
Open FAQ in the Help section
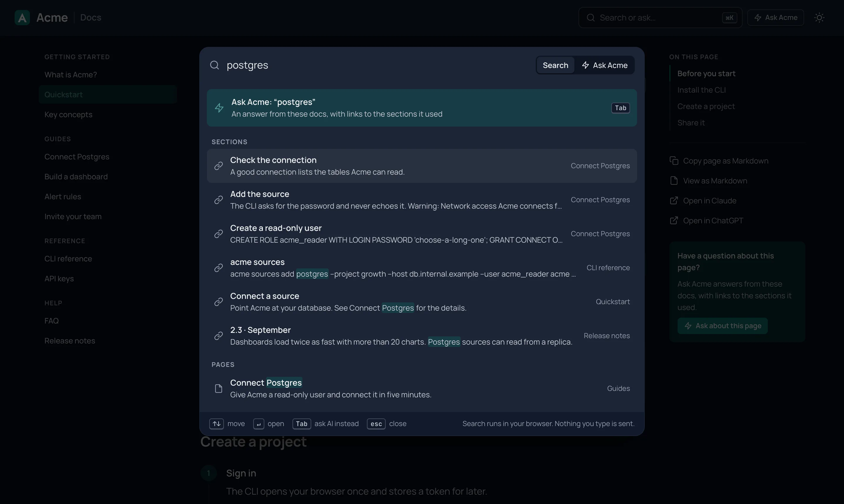click(52, 321)
